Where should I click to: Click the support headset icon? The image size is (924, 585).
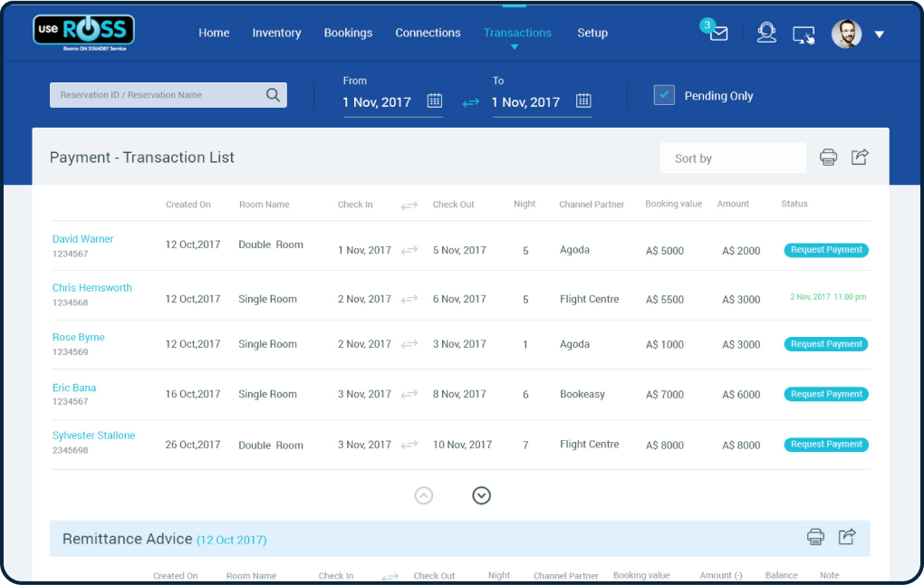pyautogui.click(x=766, y=33)
